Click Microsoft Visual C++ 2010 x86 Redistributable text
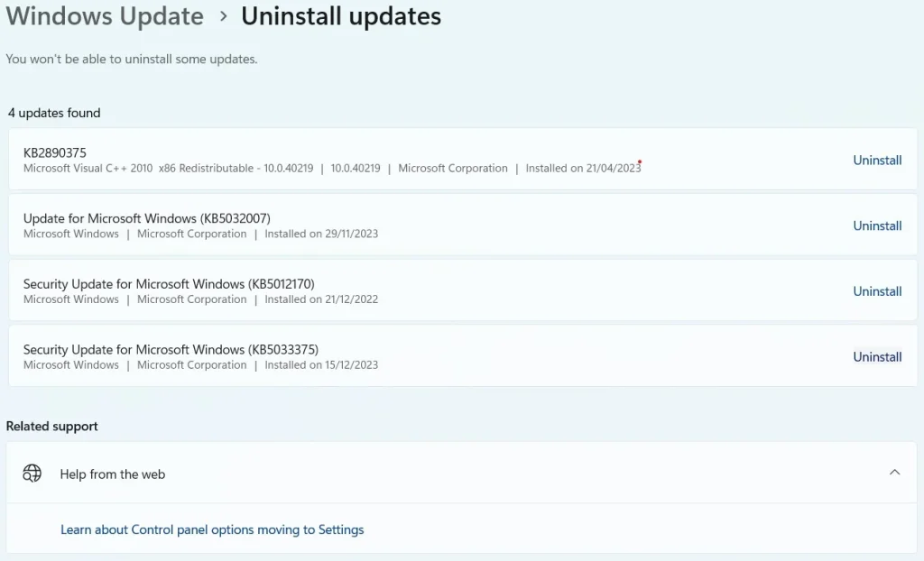Image resolution: width=924 pixels, height=561 pixels. pyautogui.click(x=168, y=168)
